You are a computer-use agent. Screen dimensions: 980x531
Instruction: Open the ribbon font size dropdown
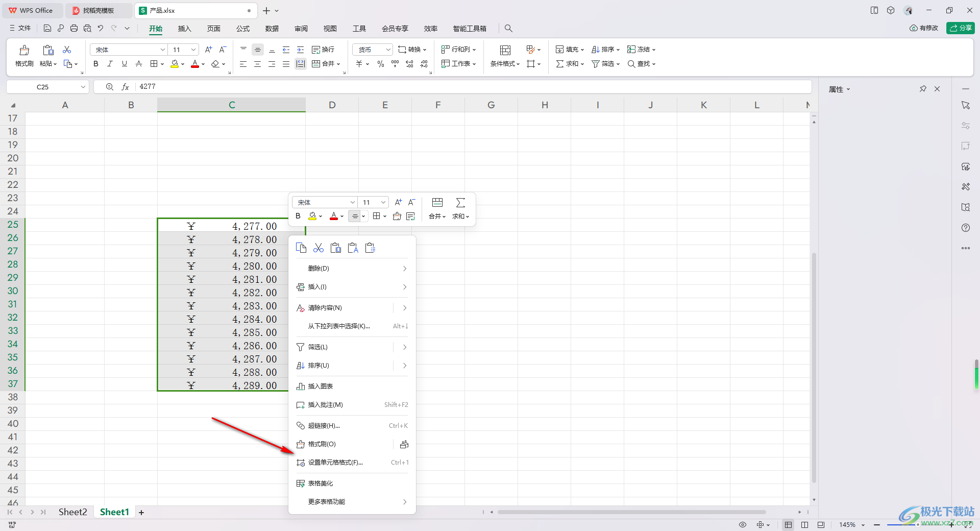click(193, 50)
